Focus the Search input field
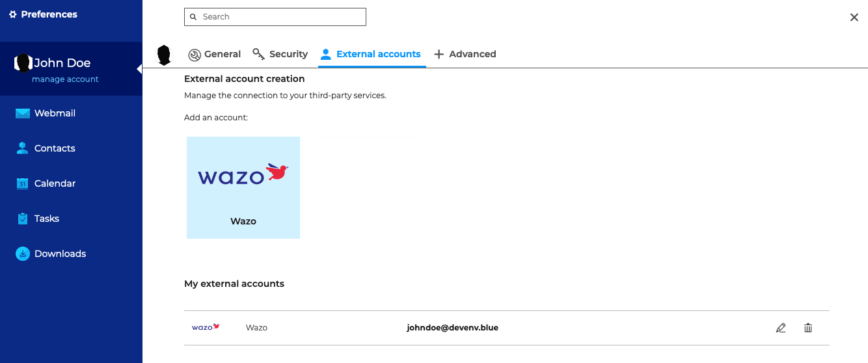Viewport: 868px width, 363px height. [x=275, y=17]
